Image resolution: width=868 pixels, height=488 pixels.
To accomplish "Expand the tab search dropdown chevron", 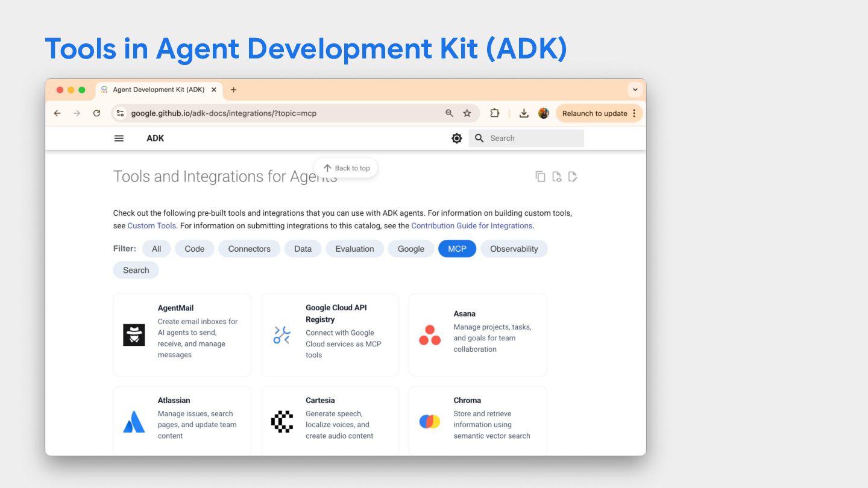I will pyautogui.click(x=635, y=90).
